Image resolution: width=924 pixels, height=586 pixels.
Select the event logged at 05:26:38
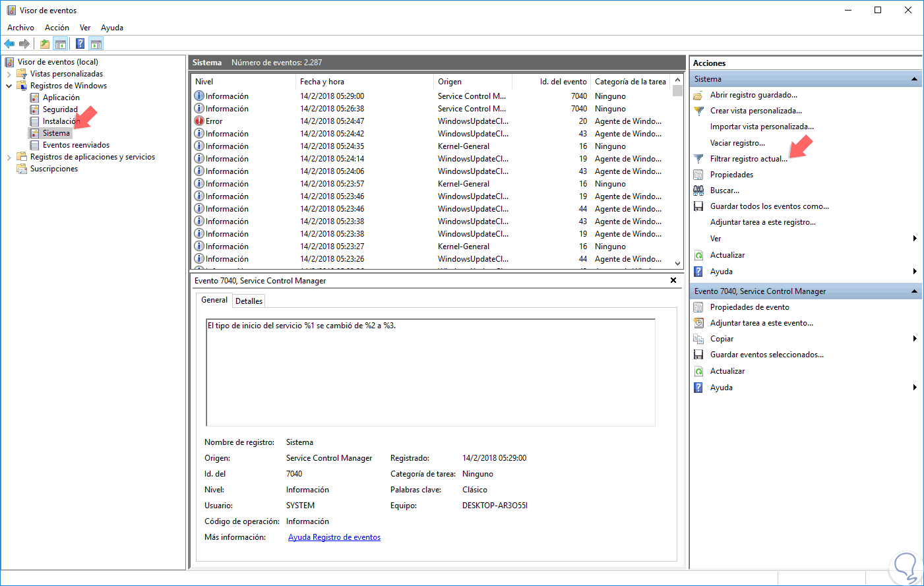click(431, 109)
